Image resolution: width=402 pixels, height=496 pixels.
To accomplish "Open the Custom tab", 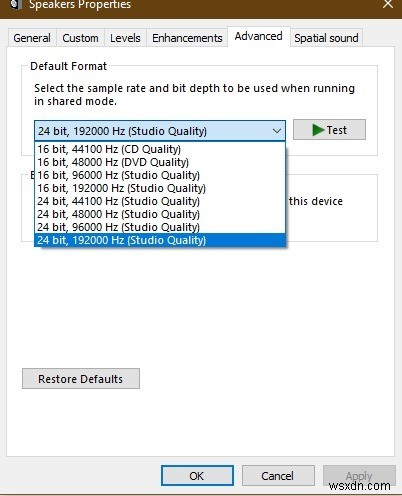I will [x=80, y=38].
